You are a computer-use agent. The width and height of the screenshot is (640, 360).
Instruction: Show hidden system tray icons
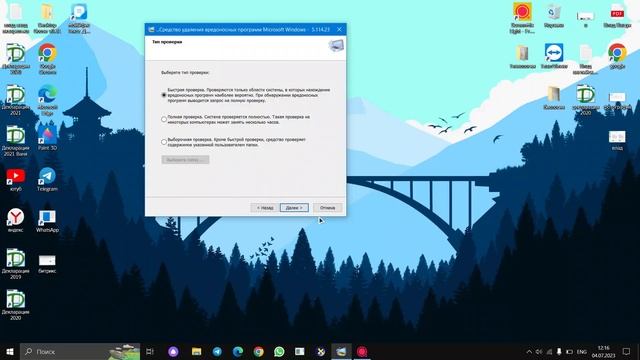click(x=529, y=351)
